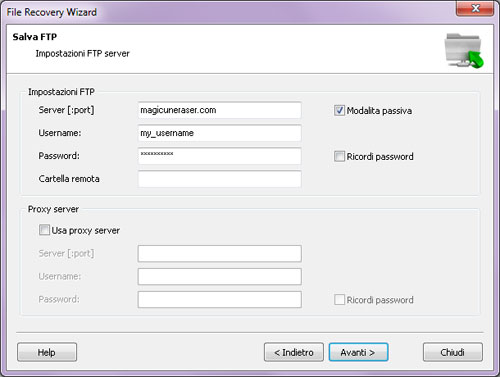500x377 pixels.
Task: Click the proxy Server [:port] input field
Action: pyautogui.click(x=220, y=254)
